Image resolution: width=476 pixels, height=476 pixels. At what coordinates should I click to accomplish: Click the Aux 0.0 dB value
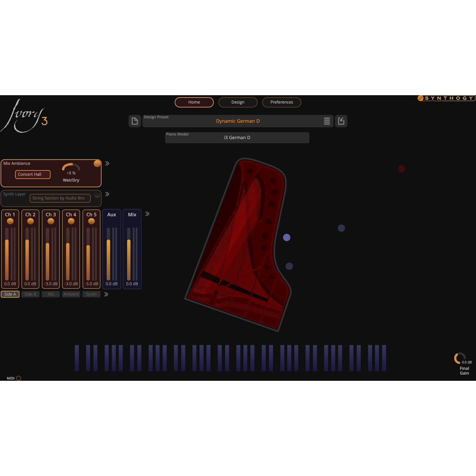coord(111,284)
